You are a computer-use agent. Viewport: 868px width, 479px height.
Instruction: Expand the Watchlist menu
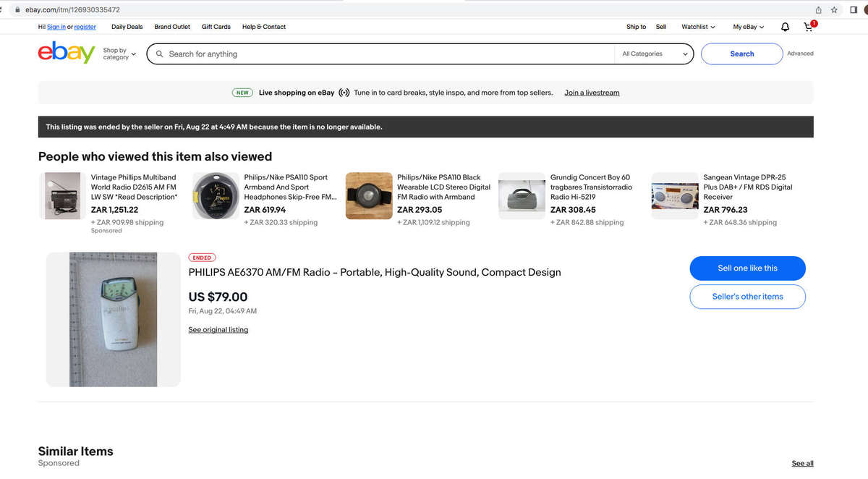[698, 27]
